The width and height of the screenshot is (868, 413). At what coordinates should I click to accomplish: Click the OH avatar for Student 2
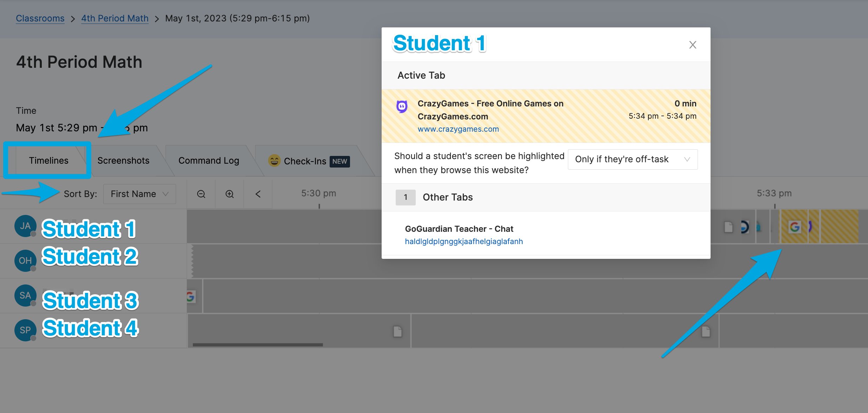pyautogui.click(x=25, y=261)
